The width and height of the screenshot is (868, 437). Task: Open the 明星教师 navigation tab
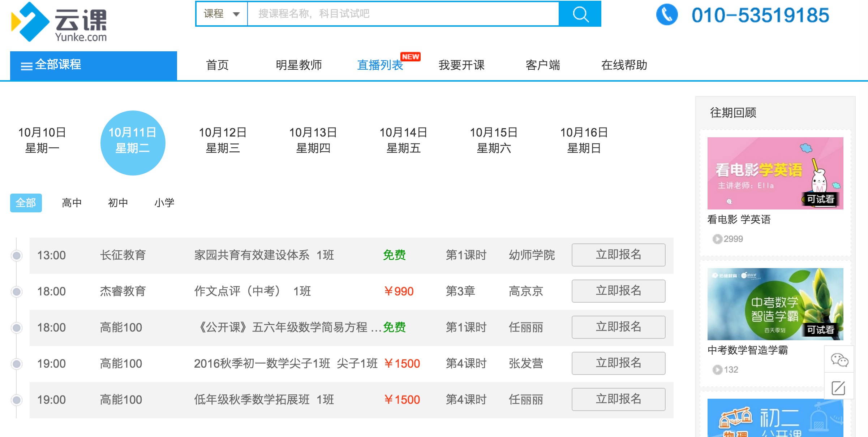click(298, 65)
